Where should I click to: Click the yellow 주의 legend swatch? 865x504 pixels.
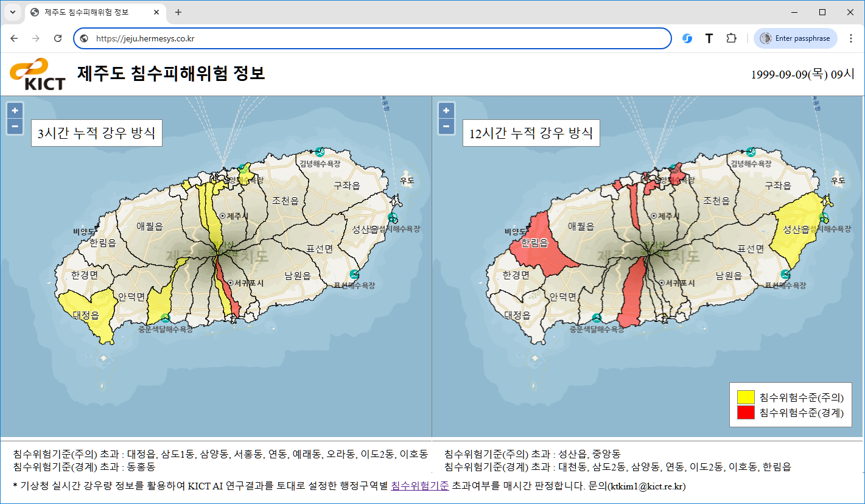746,397
